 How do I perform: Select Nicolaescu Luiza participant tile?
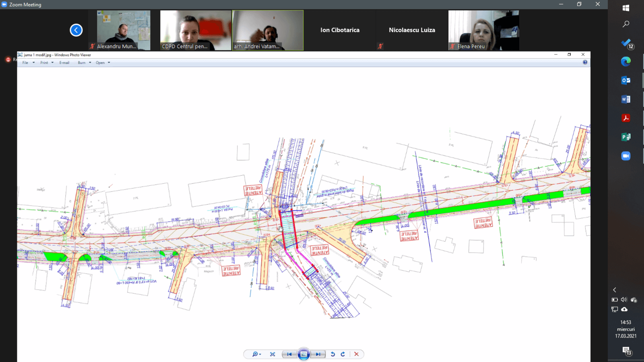click(x=412, y=30)
